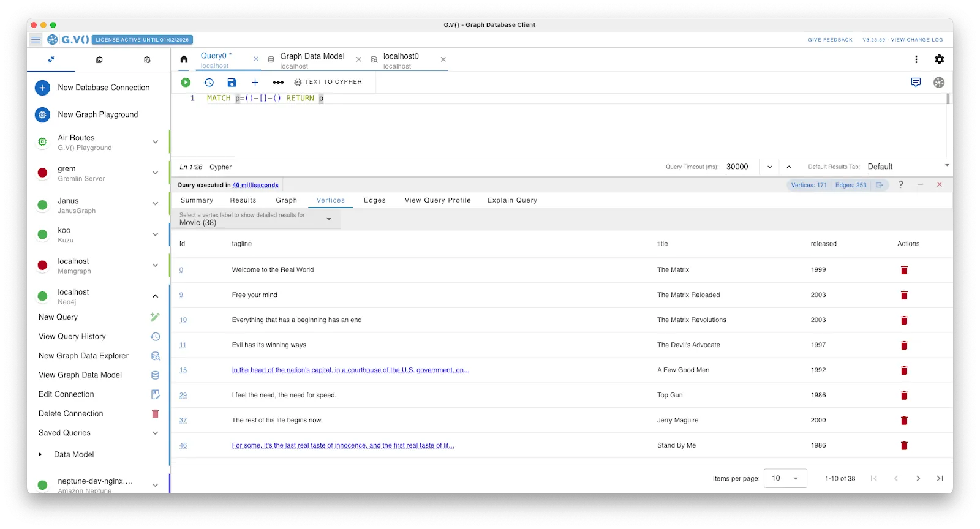The image size is (980, 529).
Task: Open the chat feedback icon in query toolbar
Action: tap(916, 82)
